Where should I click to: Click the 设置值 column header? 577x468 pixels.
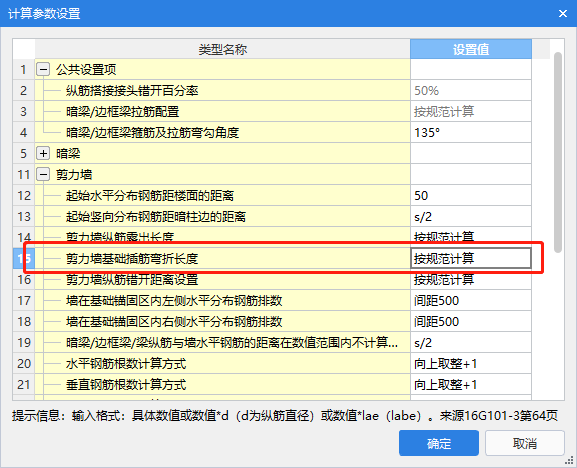point(471,49)
